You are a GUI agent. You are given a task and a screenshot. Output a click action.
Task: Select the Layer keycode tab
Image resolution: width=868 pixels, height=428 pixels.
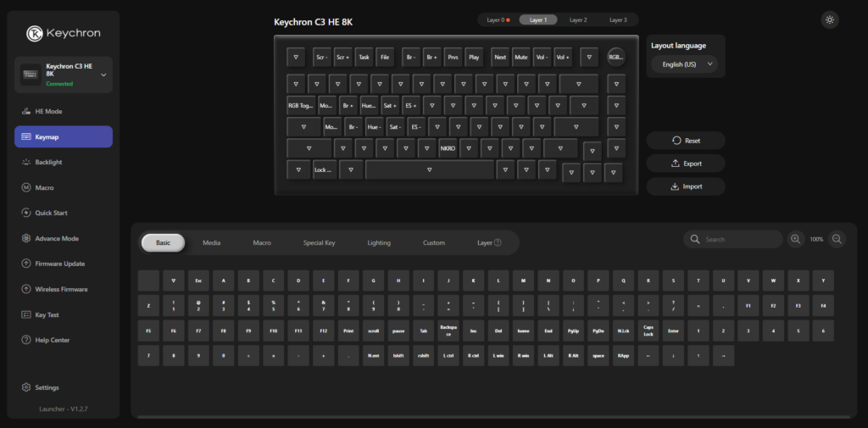pyautogui.click(x=489, y=242)
